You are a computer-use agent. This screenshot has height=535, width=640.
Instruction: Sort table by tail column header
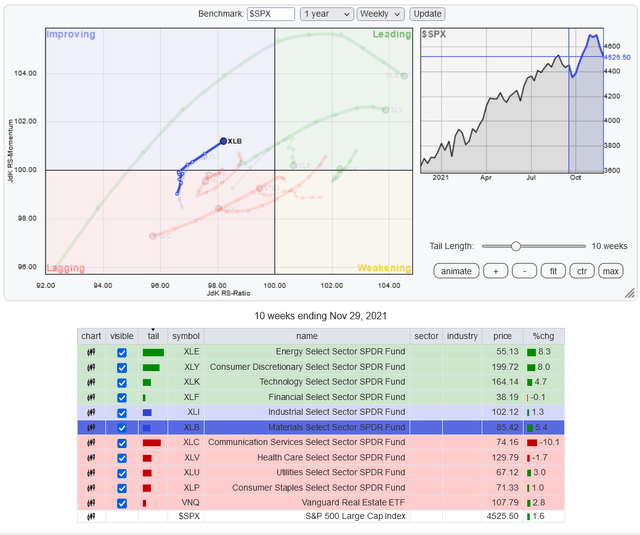[153, 336]
